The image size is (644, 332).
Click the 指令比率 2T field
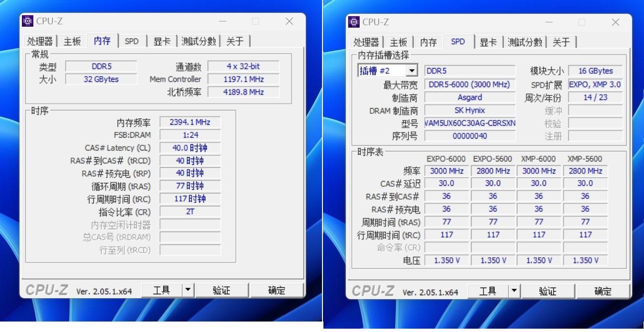190,212
